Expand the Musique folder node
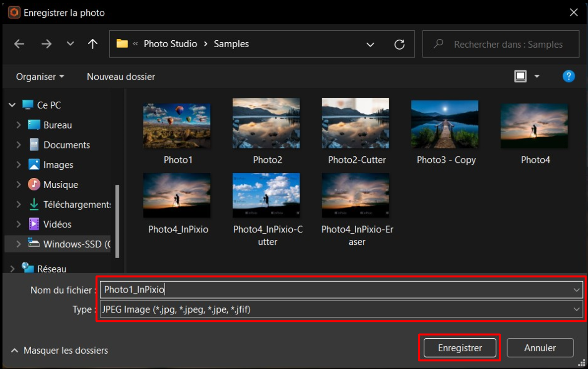Image resolution: width=588 pixels, height=369 pixels. click(x=18, y=184)
